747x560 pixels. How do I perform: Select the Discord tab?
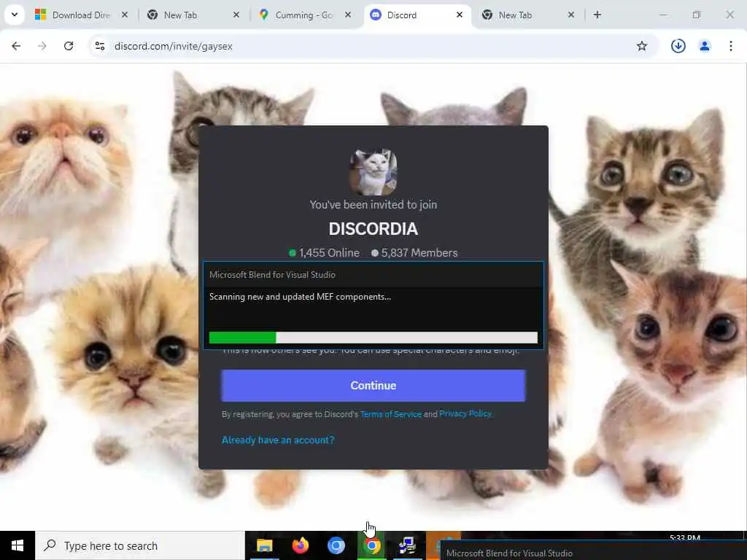417,15
